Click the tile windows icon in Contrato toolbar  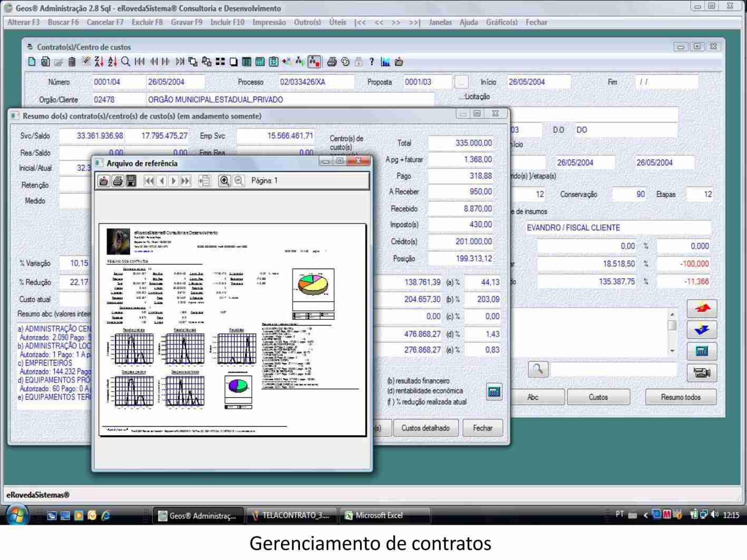click(220, 62)
